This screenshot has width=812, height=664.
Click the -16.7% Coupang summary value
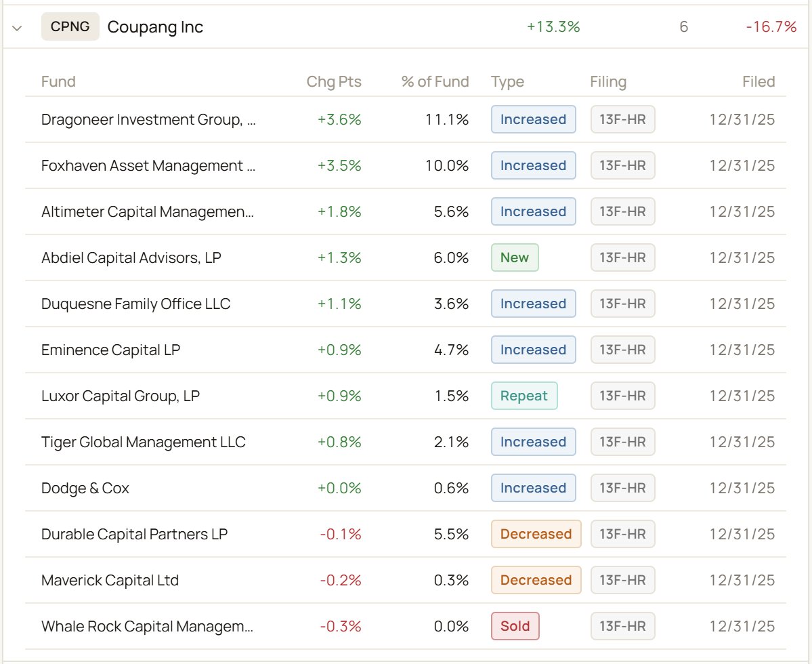tap(771, 26)
